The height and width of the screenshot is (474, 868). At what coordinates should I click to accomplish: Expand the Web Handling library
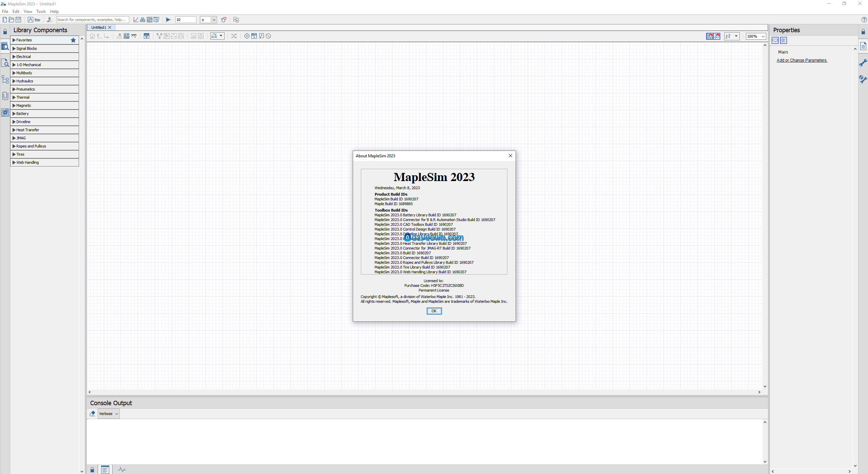pyautogui.click(x=44, y=162)
